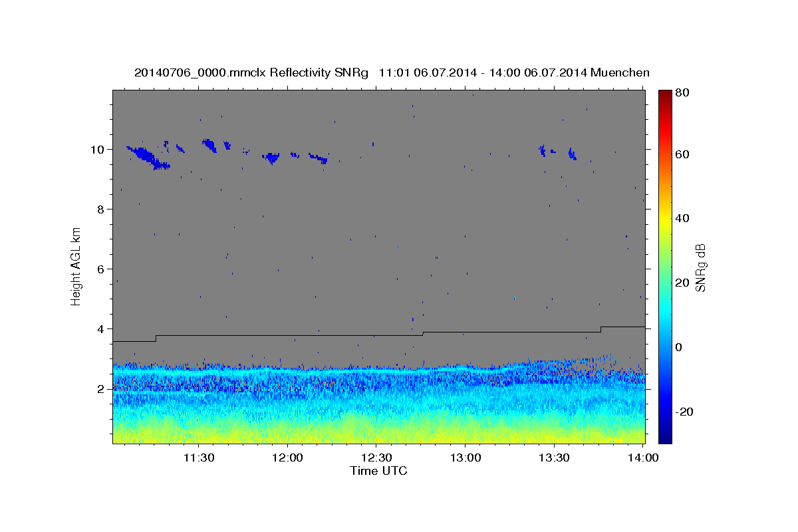Click the colorbar value -20
Screen dimensions: 798x532
point(683,412)
